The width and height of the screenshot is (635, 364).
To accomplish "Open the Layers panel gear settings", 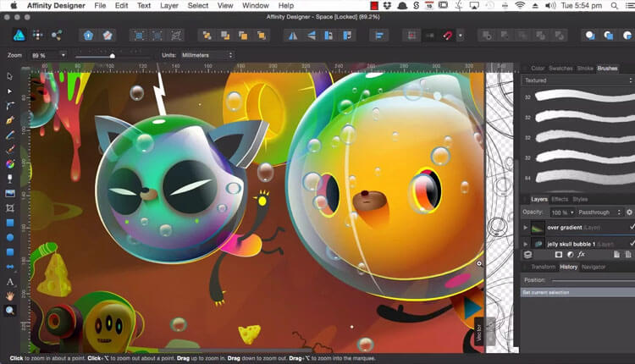I will 629,212.
